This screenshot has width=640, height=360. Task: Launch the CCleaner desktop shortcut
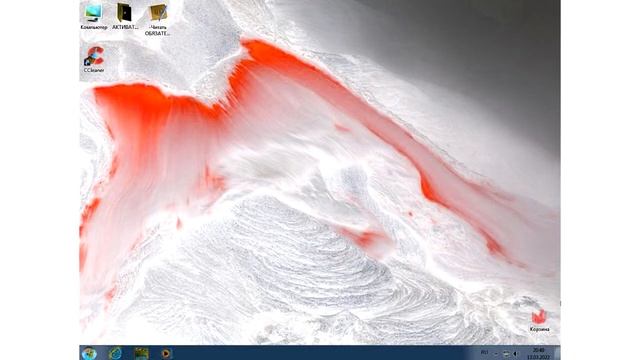point(94,60)
